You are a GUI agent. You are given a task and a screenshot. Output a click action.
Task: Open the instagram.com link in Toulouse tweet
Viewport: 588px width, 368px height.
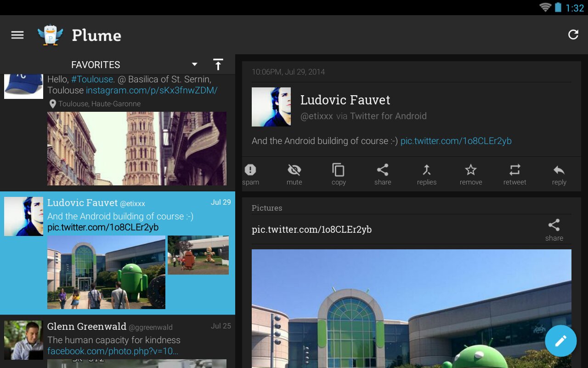pyautogui.click(x=152, y=91)
